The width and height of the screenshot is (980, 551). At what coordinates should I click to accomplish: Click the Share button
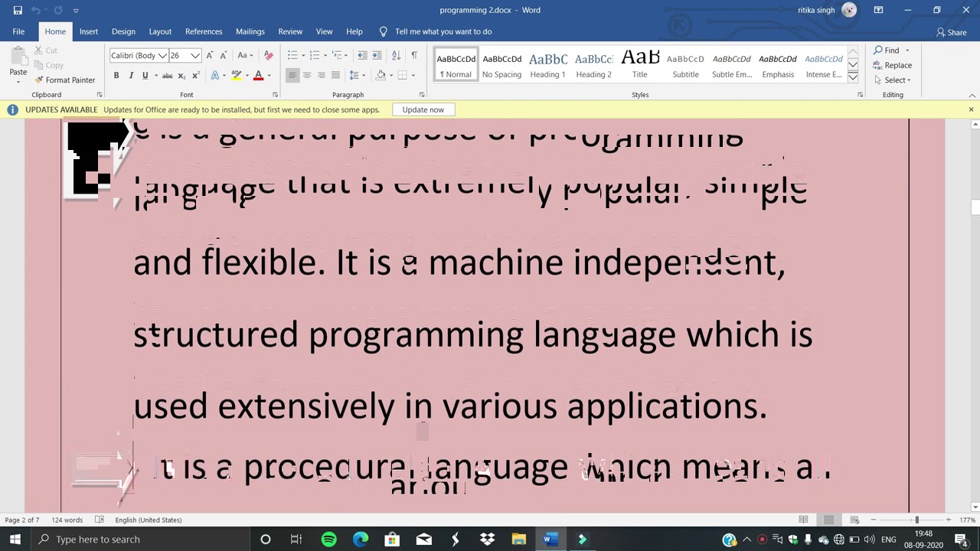[951, 32]
